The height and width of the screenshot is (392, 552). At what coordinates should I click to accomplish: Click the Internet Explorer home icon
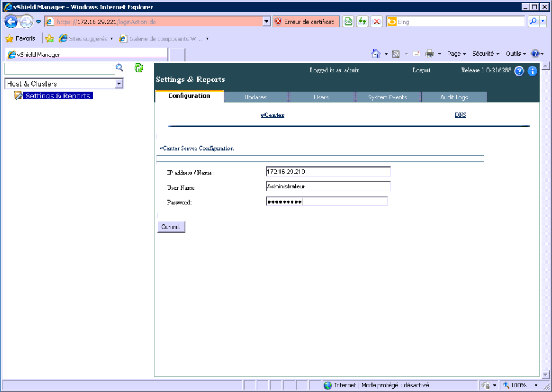376,54
